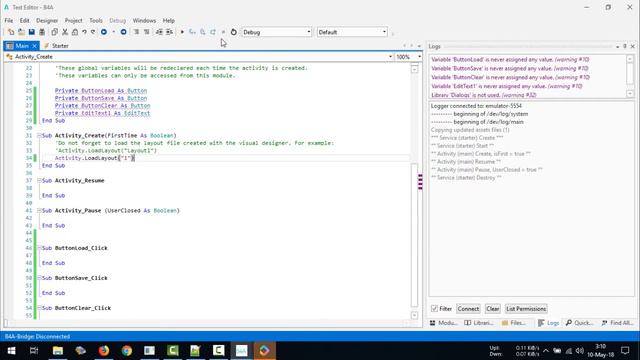The height and width of the screenshot is (360, 640).
Task: Open the Quick Search panel tab
Action: click(579, 323)
